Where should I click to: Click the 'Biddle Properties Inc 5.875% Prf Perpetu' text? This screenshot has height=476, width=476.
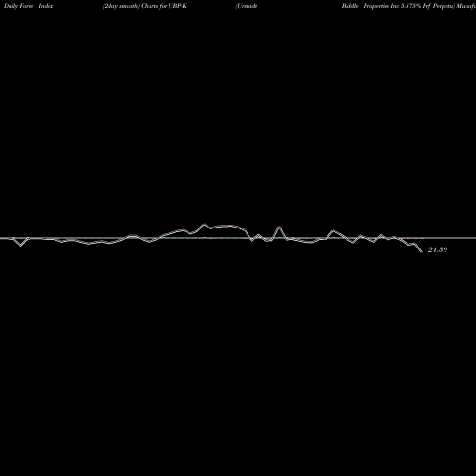click(399, 6)
